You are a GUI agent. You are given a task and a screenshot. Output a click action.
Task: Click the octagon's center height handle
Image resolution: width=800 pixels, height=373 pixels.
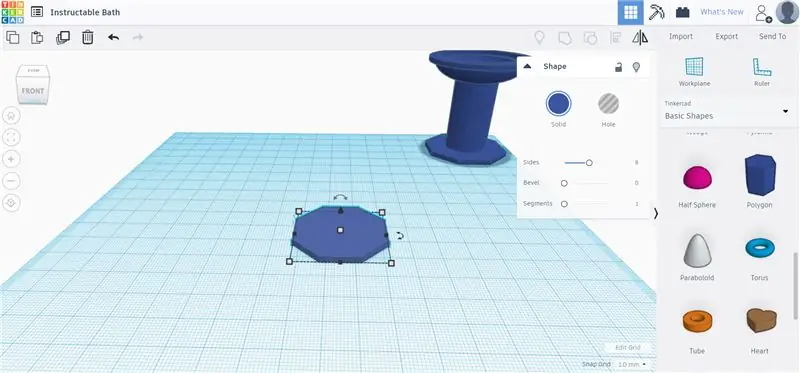tap(340, 230)
